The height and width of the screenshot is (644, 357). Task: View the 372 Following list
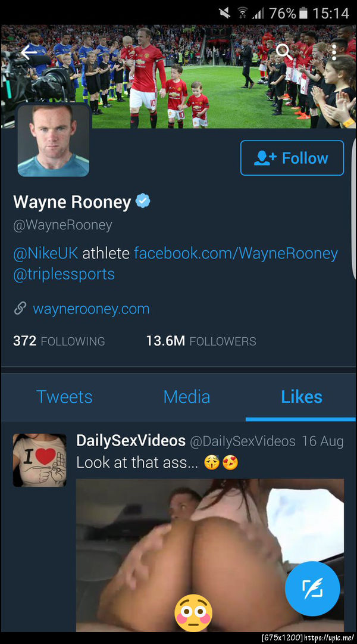coord(59,341)
